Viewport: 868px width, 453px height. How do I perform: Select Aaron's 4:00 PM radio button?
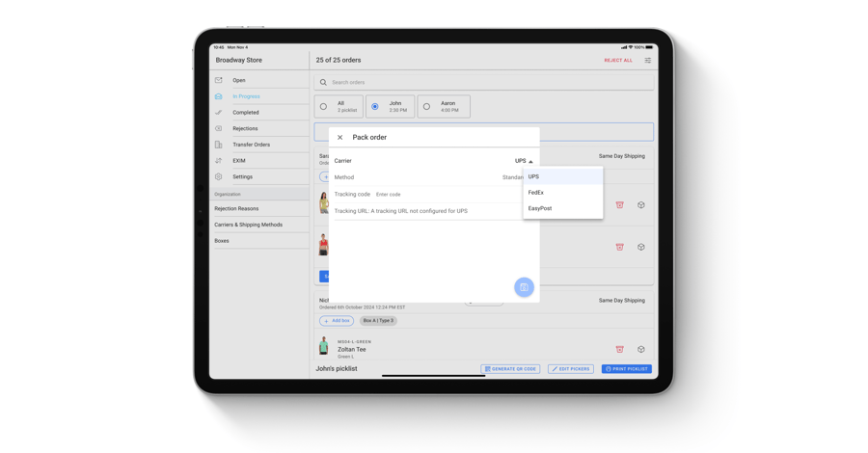point(426,107)
